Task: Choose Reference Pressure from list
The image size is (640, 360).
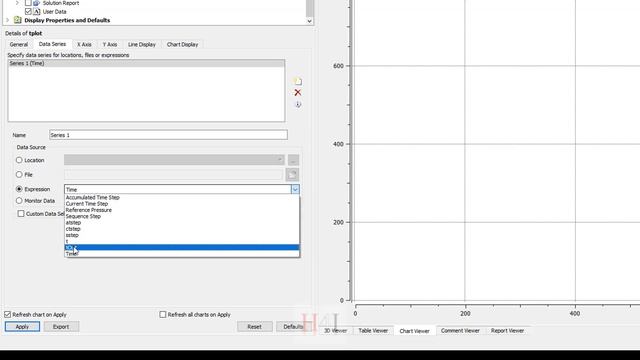Action: (x=182, y=210)
